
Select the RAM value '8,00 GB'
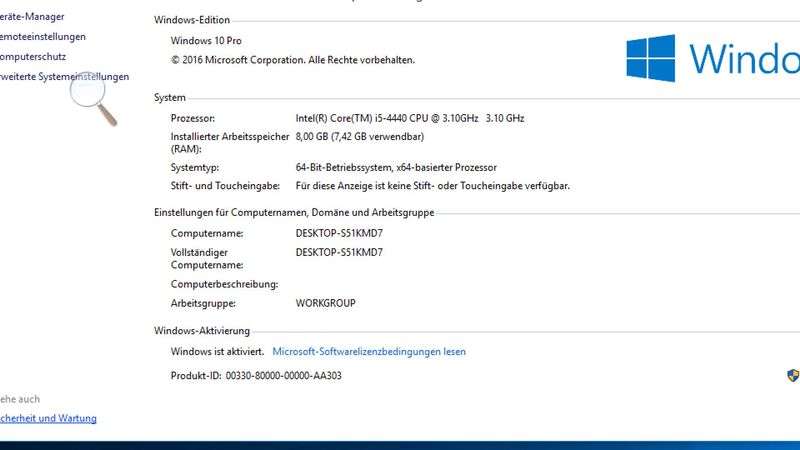click(x=360, y=137)
